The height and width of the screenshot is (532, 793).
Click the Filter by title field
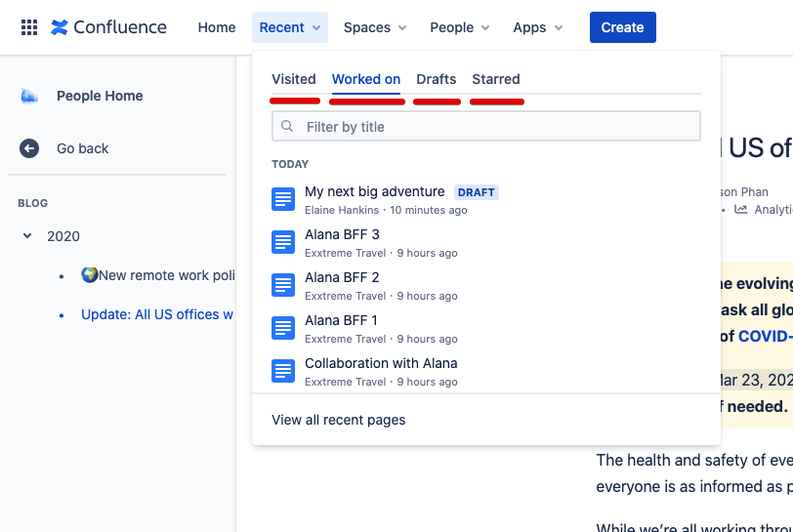(486, 126)
